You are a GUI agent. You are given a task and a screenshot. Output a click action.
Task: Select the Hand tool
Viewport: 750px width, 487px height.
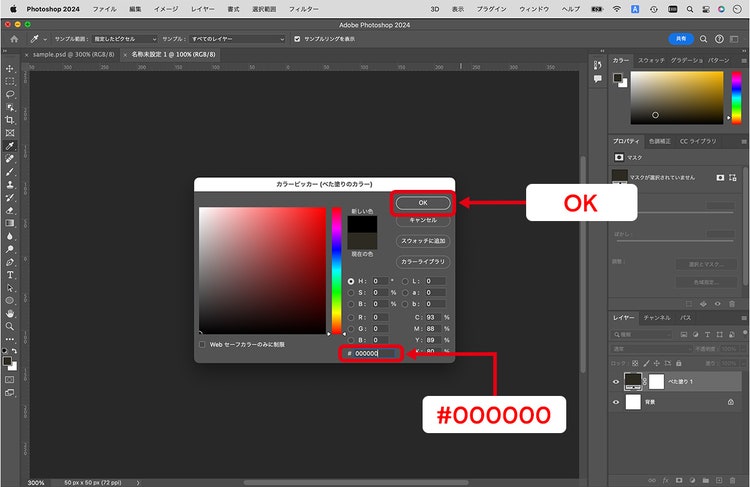point(10,313)
